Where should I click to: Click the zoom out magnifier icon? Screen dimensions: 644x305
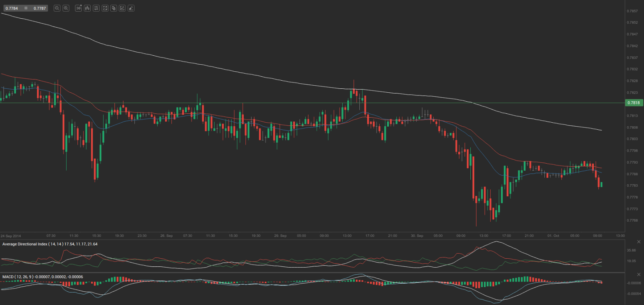coord(57,8)
